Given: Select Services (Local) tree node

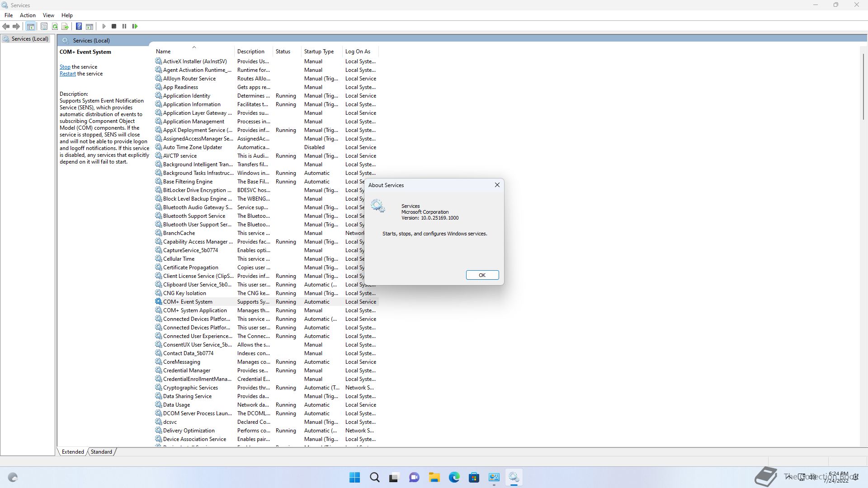Looking at the screenshot, I should click(30, 39).
